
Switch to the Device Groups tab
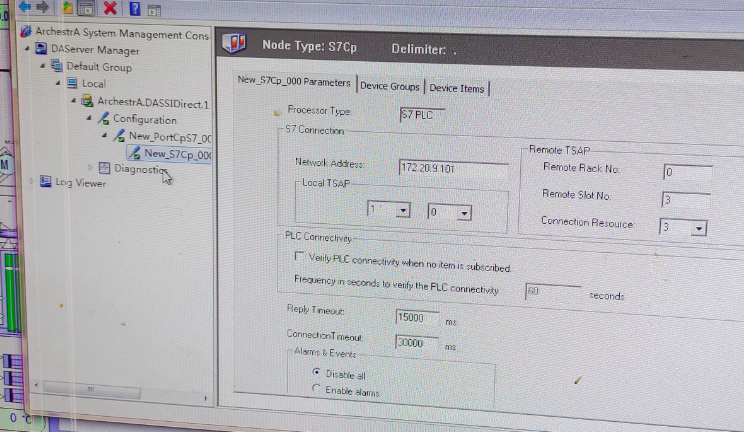click(x=389, y=87)
